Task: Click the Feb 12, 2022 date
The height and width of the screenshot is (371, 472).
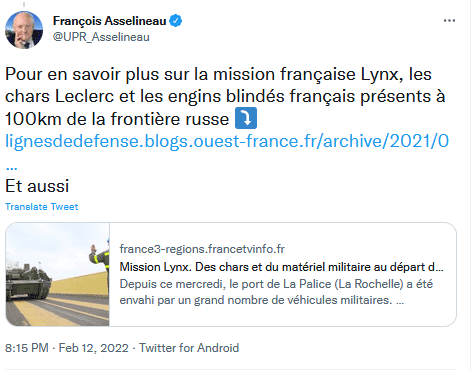Action: 94,348
